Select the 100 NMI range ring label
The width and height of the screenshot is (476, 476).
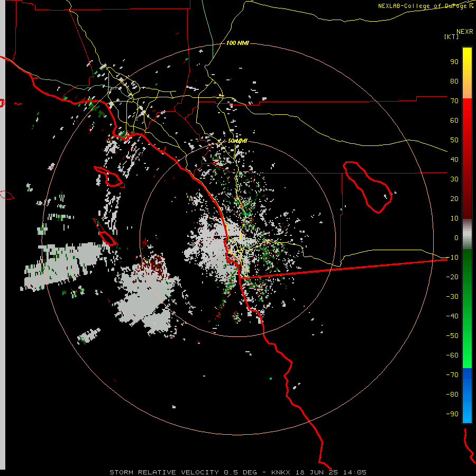237,43
